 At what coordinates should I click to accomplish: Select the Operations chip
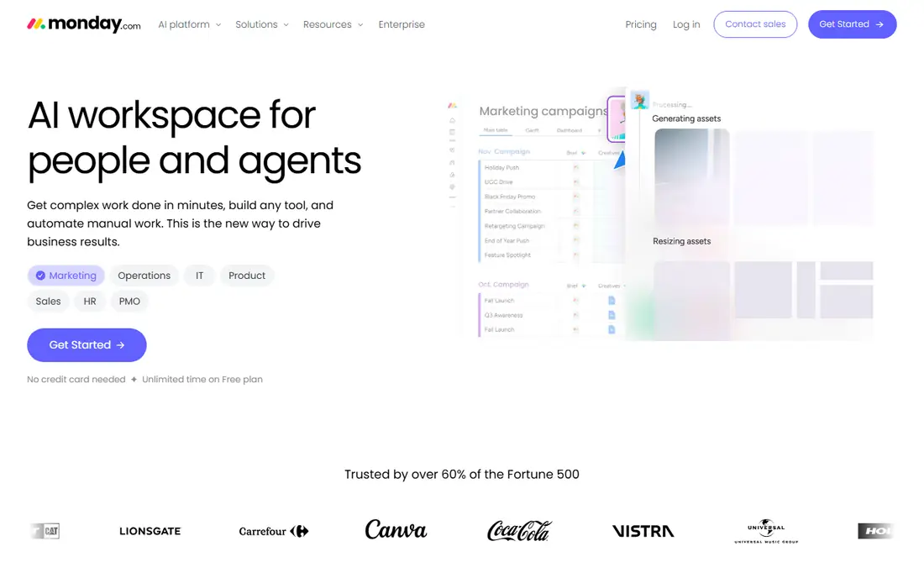tap(144, 276)
